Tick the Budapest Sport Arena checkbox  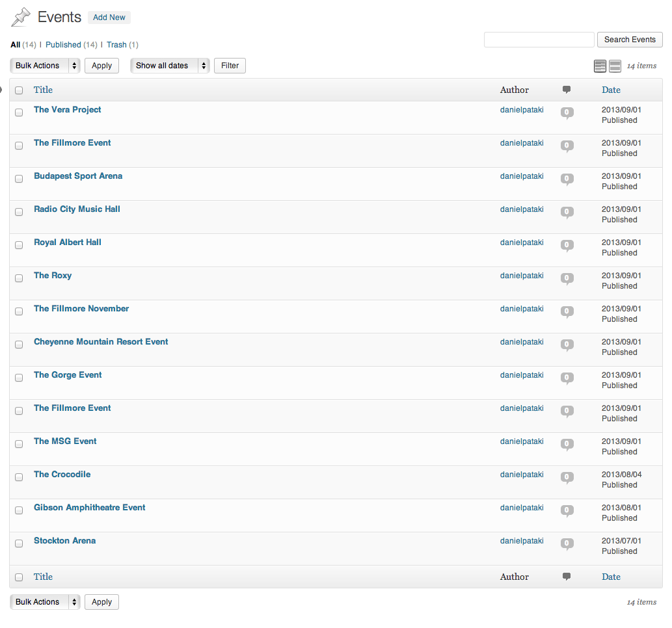point(19,179)
